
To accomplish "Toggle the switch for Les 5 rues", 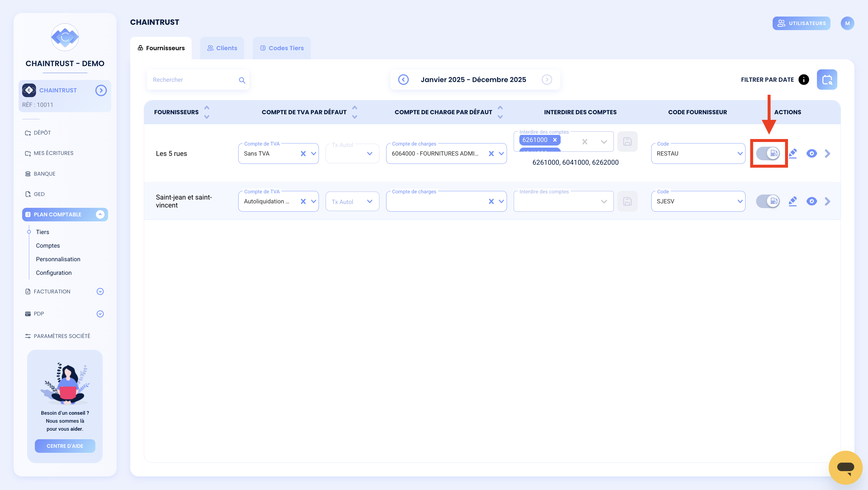I will point(768,153).
